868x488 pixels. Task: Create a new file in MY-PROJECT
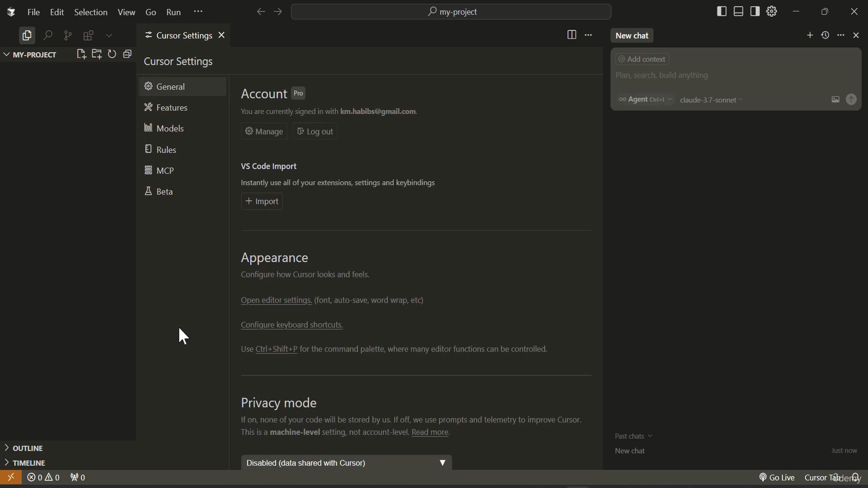click(x=81, y=54)
